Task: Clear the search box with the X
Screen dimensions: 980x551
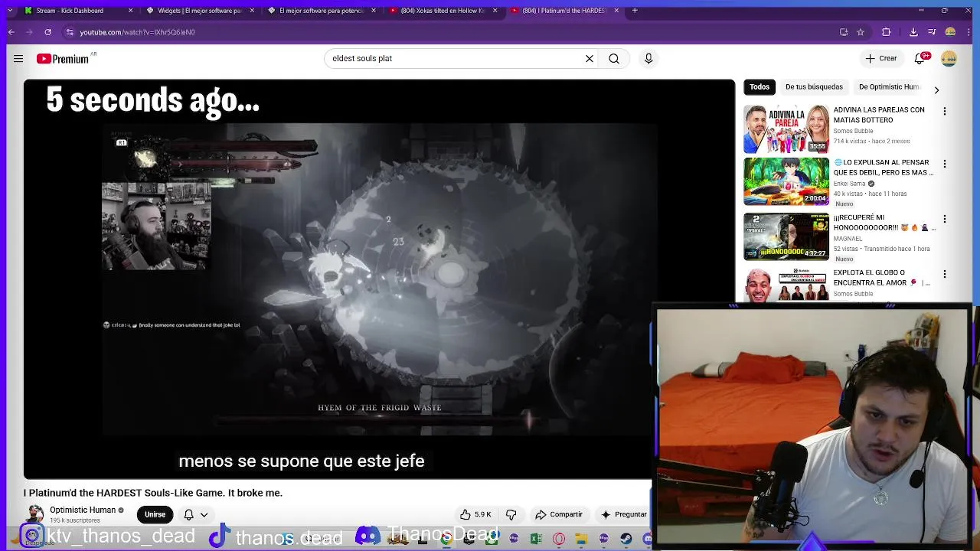Action: point(590,58)
